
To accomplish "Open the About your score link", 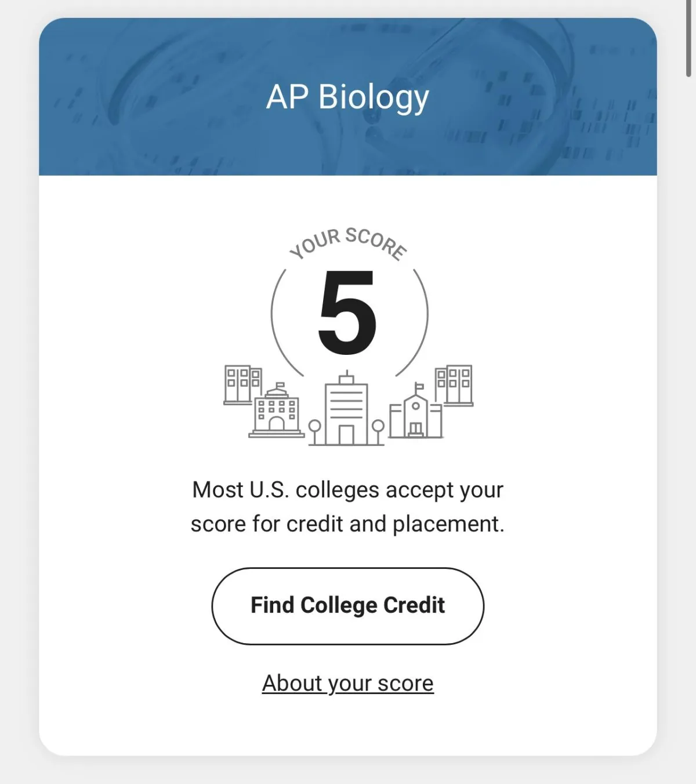I will pyautogui.click(x=347, y=683).
